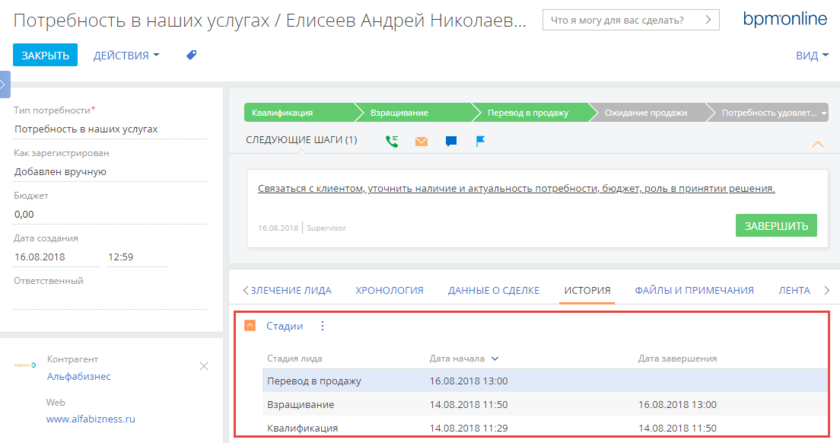
Task: Click the blue chat message icon
Action: (x=451, y=141)
